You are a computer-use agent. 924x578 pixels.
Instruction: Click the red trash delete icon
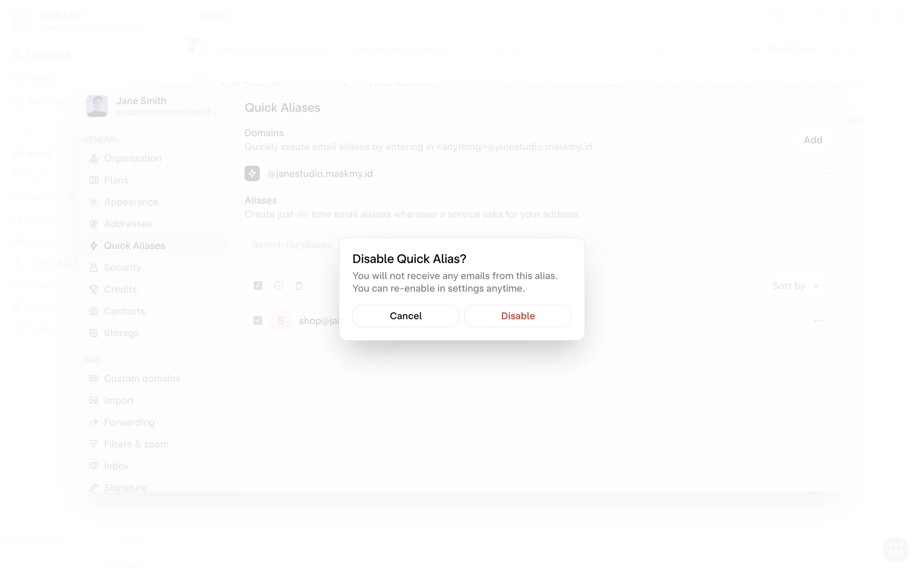point(299,286)
